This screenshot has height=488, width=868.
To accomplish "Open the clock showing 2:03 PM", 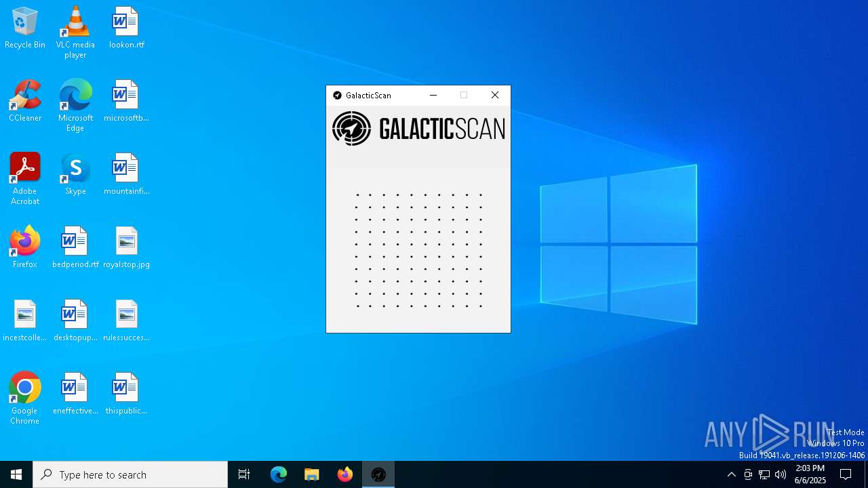I will [810, 474].
